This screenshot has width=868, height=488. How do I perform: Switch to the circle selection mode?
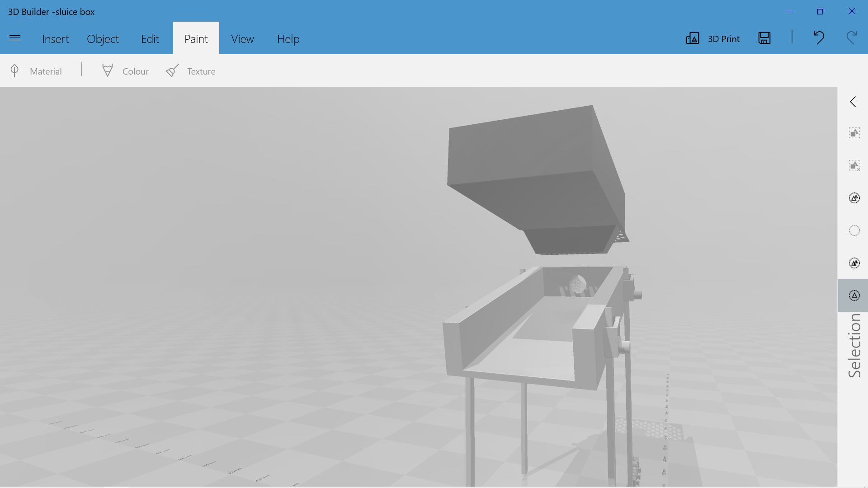click(854, 230)
